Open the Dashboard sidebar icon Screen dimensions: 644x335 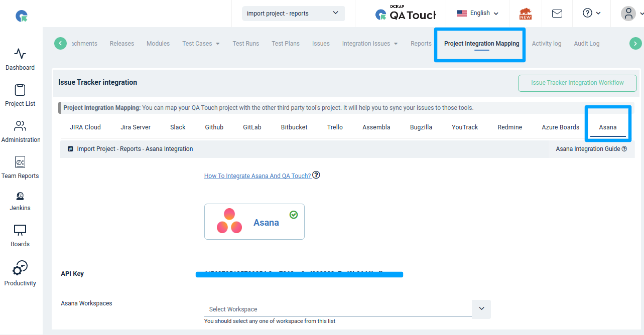click(20, 54)
